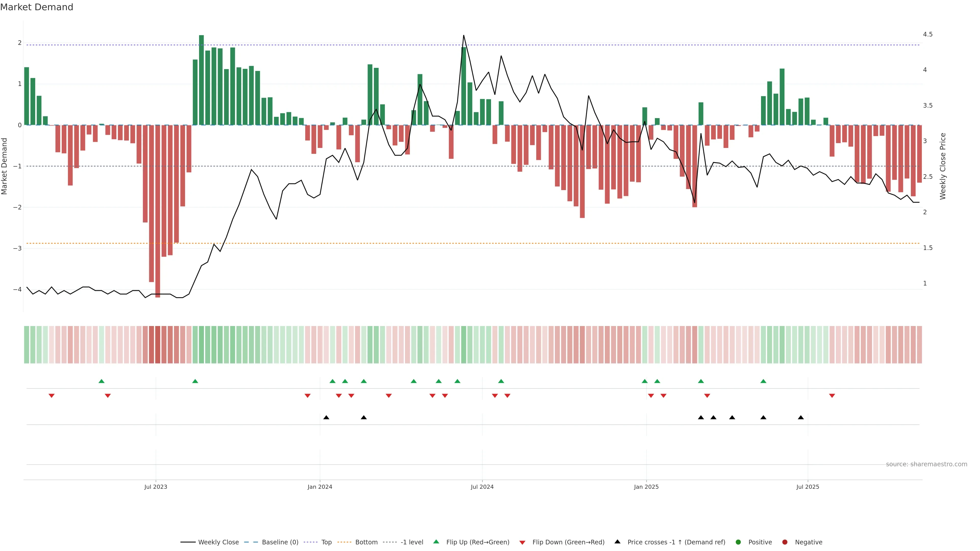Click the leftmost green flip-up triangle marker
The image size is (980, 551).
(101, 381)
